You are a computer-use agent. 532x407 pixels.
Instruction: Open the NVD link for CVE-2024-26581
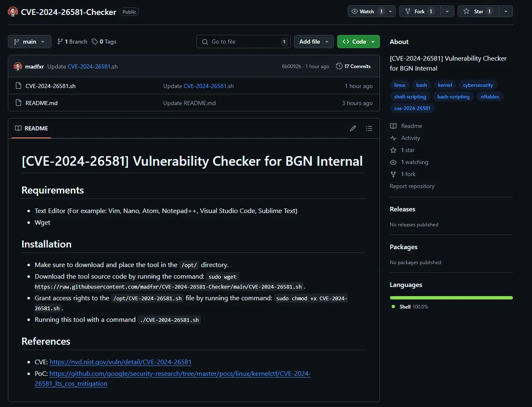click(x=120, y=362)
